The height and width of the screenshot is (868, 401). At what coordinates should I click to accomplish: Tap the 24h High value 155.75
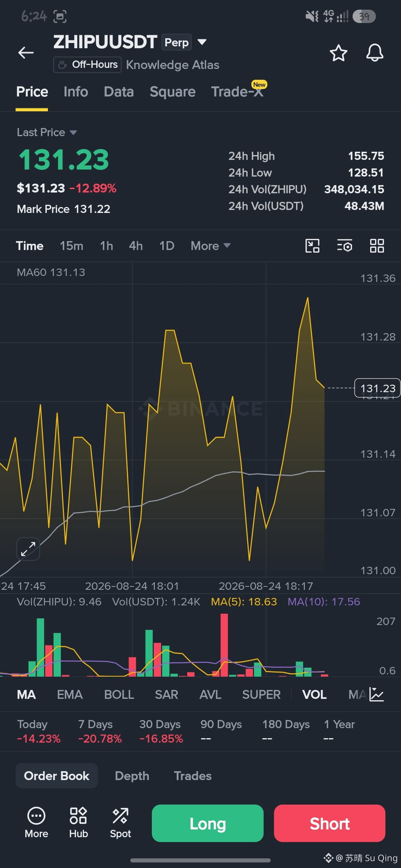(x=366, y=156)
